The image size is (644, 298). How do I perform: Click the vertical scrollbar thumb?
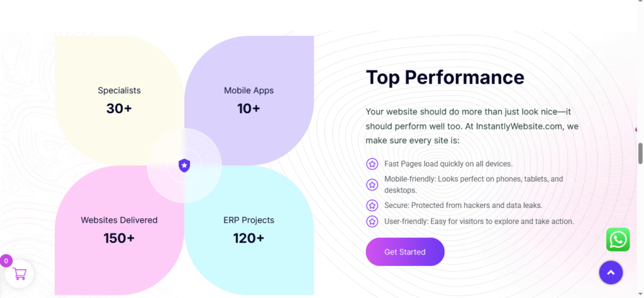[x=640, y=153]
